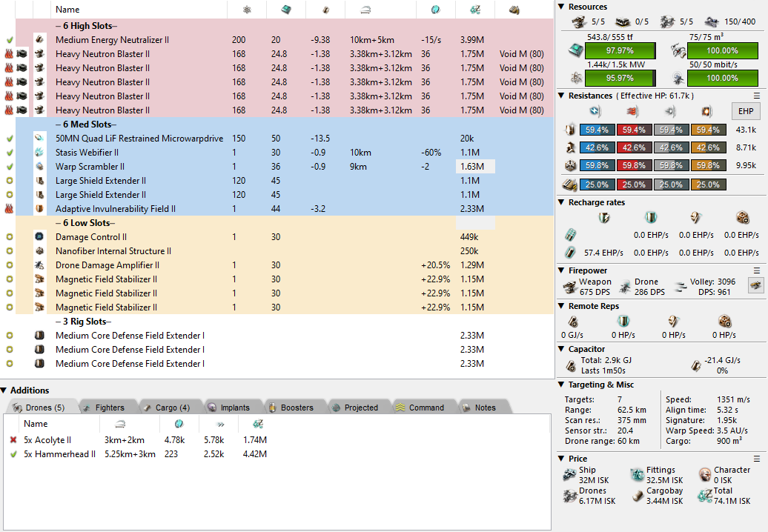Collapse the Targeting & Misc section
This screenshot has height=532, width=768.
point(562,385)
